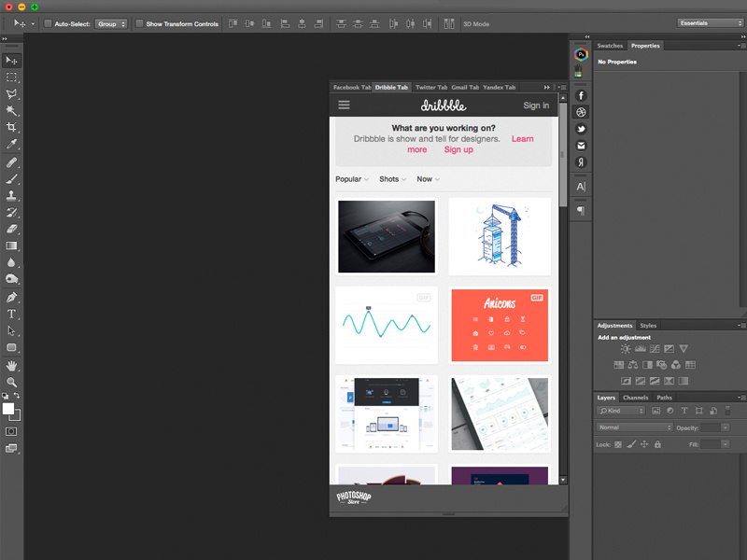Open the Group auto-select dropdown
747x560 pixels.
[111, 23]
